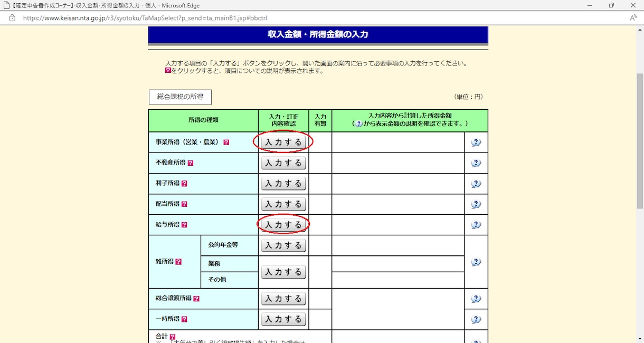Click the 所得の種類 column header
Image resolution: width=644 pixels, height=343 pixels.
tap(203, 120)
